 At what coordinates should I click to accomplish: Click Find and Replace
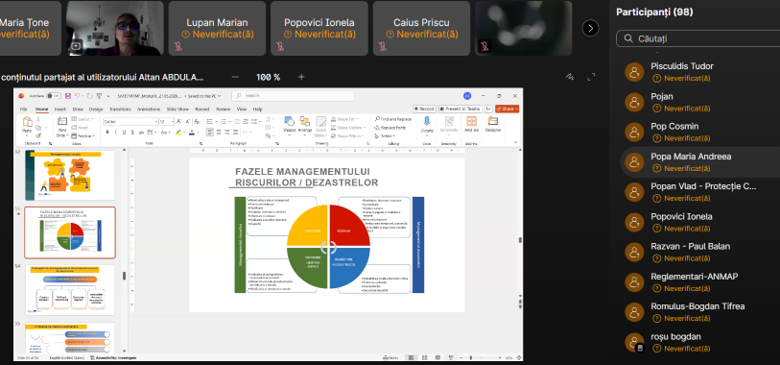pyautogui.click(x=392, y=119)
